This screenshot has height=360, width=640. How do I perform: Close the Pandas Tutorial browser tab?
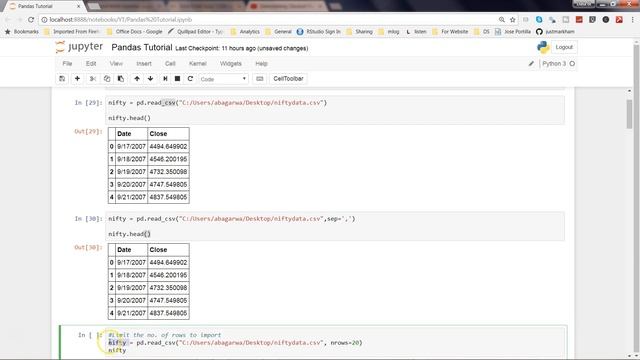tap(79, 7)
